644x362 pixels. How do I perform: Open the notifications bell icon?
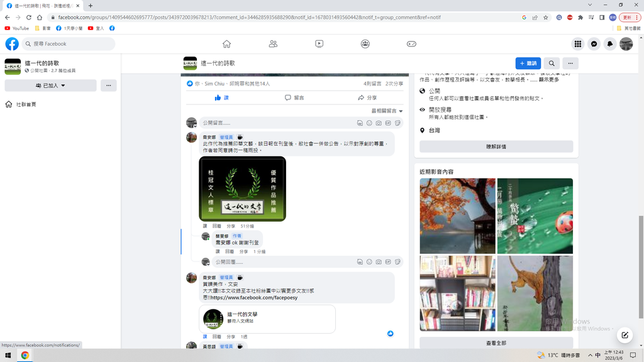point(610,44)
